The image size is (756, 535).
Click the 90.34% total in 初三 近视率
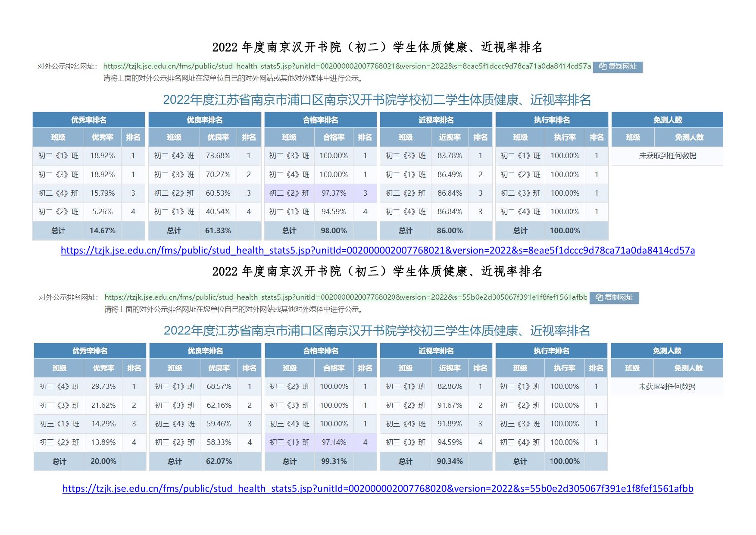tap(450, 461)
